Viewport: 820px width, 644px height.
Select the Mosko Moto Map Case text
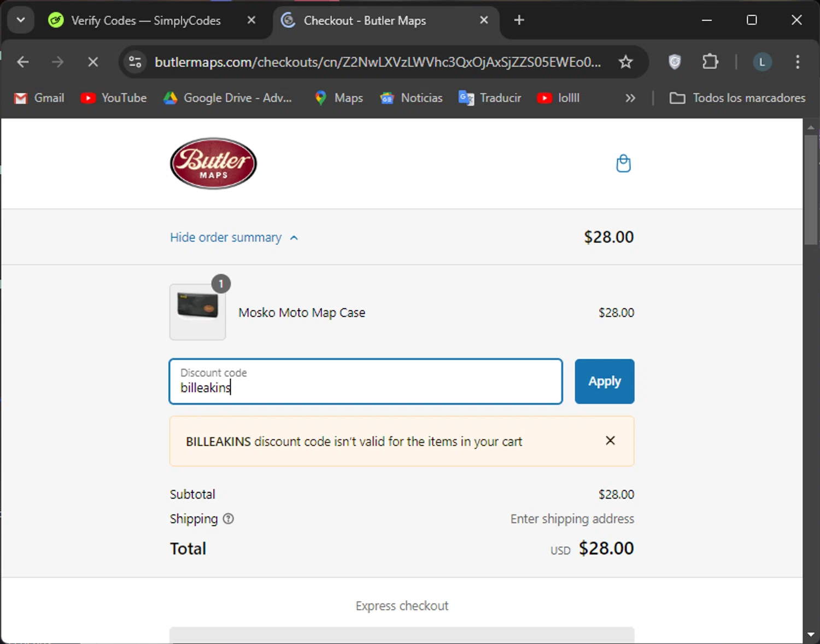(x=302, y=313)
